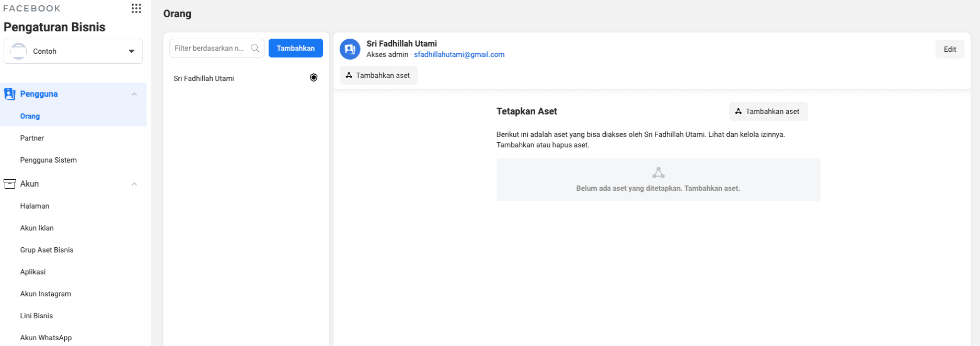This screenshot has height=346, width=980.
Task: Click the asset triangle icon in empty placeholder
Action: 658,173
